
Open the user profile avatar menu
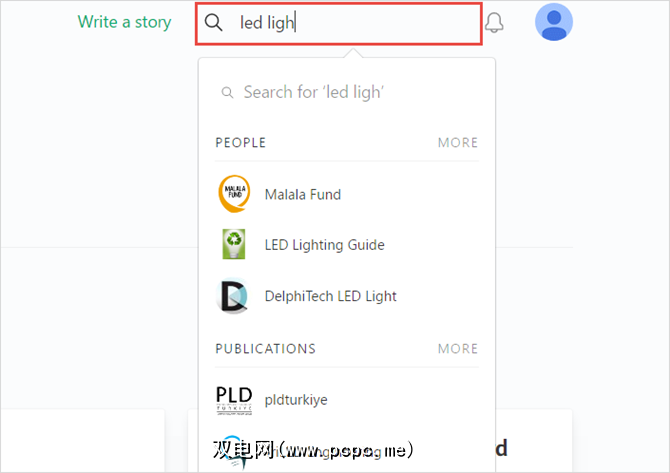(554, 22)
